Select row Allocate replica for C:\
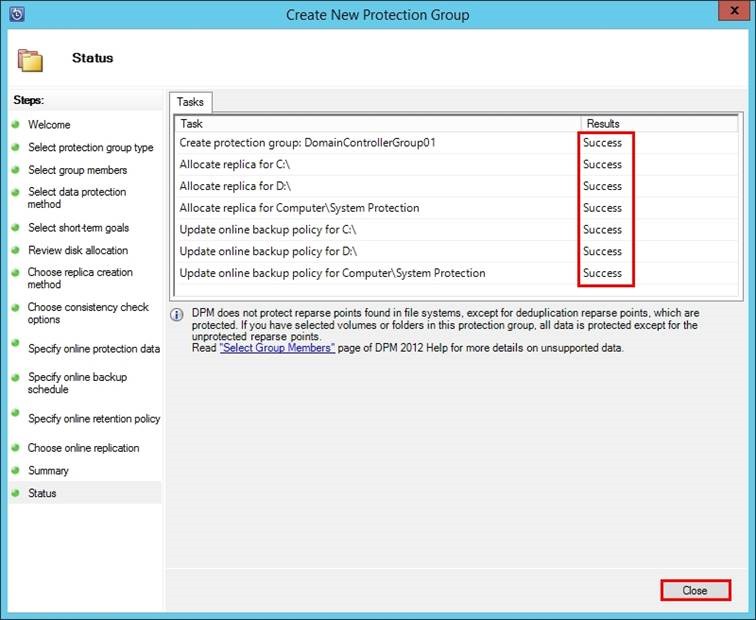This screenshot has width=756, height=620. (x=457, y=164)
